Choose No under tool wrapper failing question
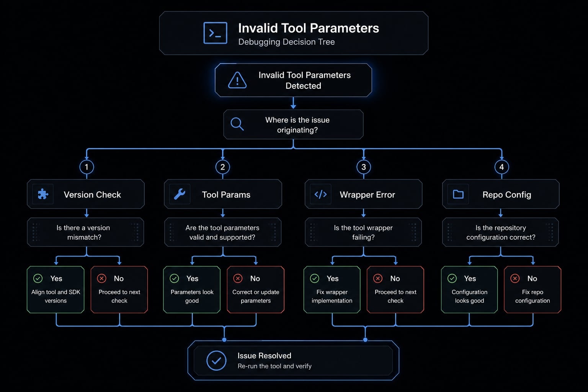Viewport: 588px width, 392px height. pyautogui.click(x=395, y=290)
